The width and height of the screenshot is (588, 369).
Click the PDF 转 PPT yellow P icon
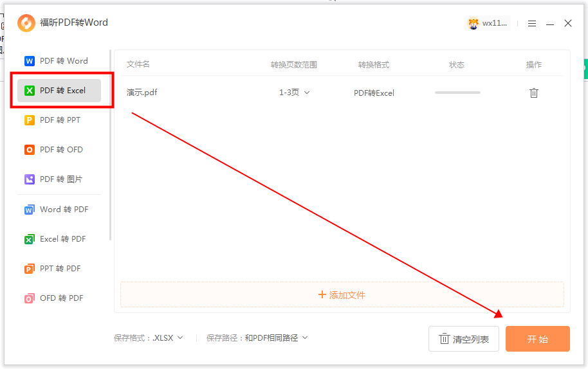(x=29, y=120)
